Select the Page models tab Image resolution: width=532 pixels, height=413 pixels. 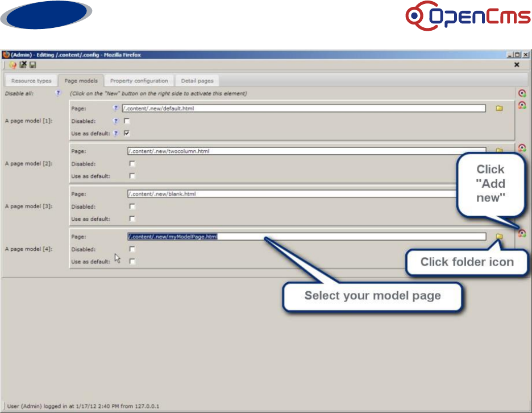(x=81, y=80)
